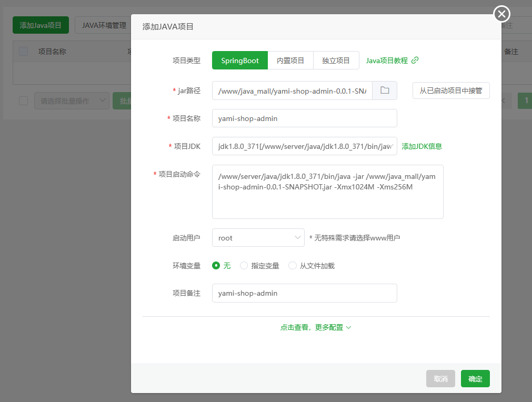Click the 添加JDK信息 link
The width and height of the screenshot is (532, 402).
421,146
